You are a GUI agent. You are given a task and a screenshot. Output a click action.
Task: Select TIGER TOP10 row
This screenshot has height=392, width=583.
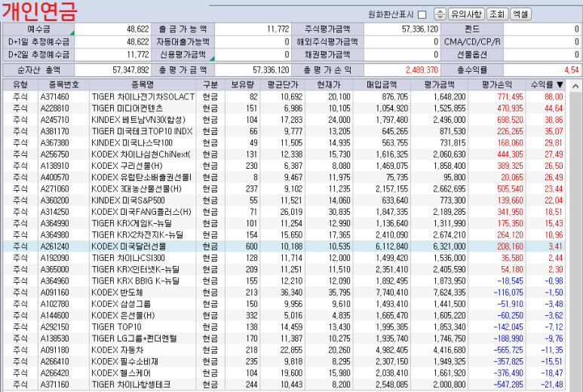[284, 327]
